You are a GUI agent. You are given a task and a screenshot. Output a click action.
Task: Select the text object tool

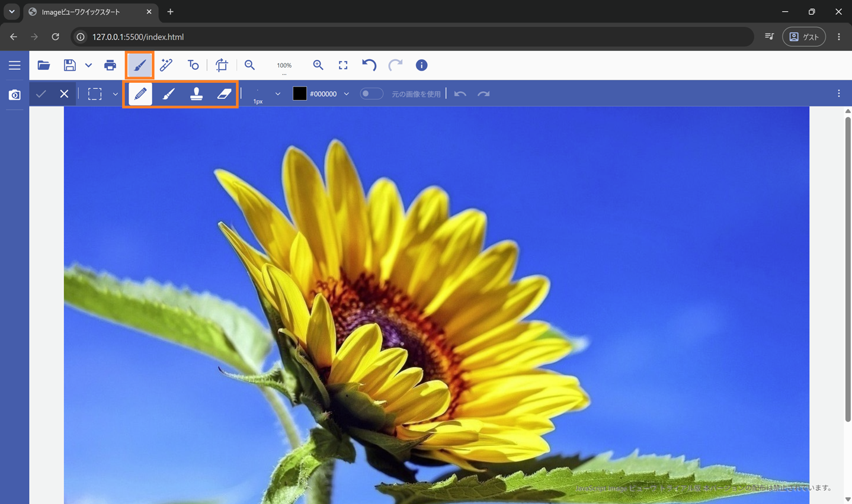click(x=193, y=65)
